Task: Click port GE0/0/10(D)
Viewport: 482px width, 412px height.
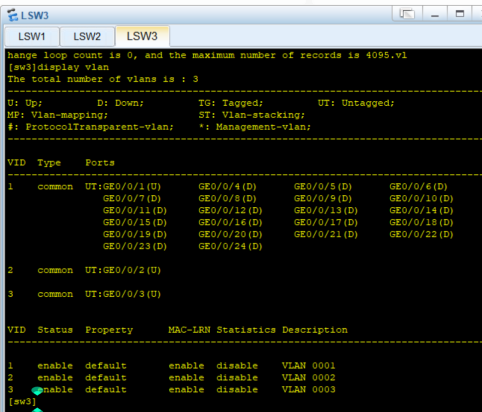Action: (421, 199)
